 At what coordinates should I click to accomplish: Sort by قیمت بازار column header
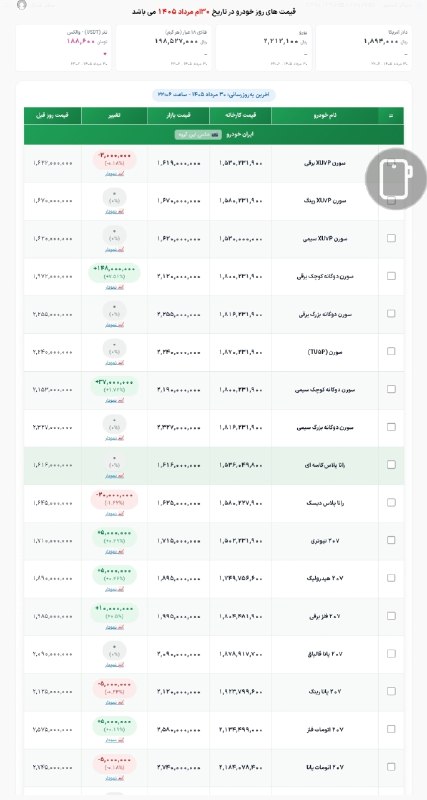click(x=179, y=116)
